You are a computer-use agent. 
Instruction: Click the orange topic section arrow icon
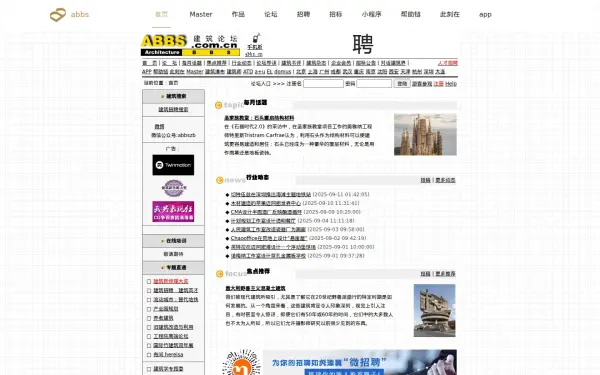219,105
